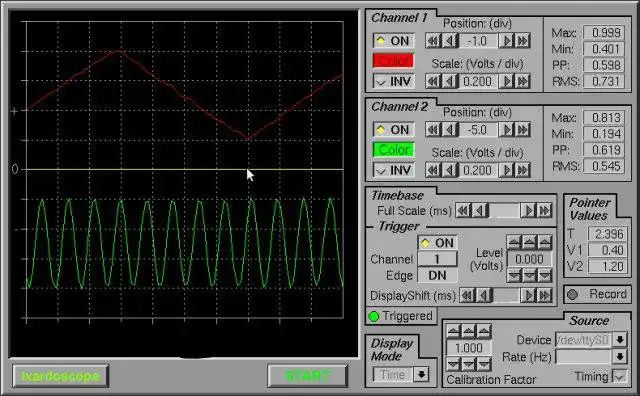This screenshot has height=396, width=640.
Task: Increase calibration factor with leftmost up arrow
Action: point(453,331)
